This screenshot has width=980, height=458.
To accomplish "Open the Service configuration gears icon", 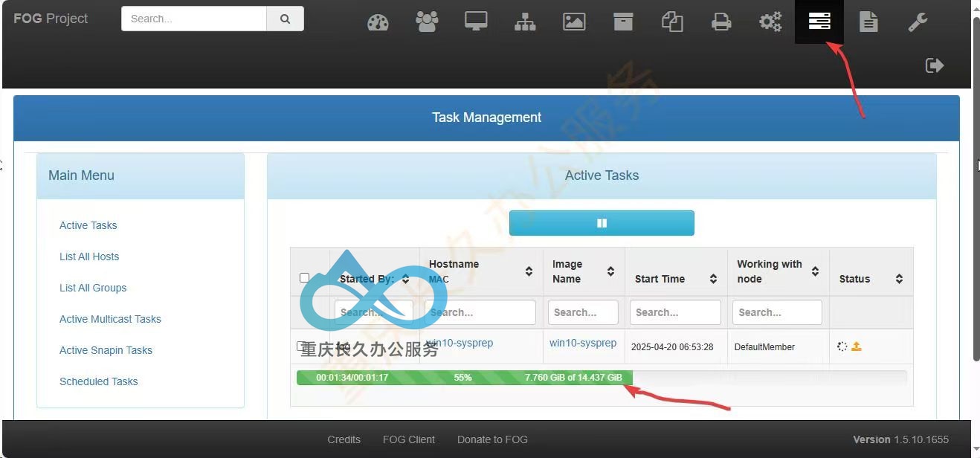I will (x=770, y=22).
